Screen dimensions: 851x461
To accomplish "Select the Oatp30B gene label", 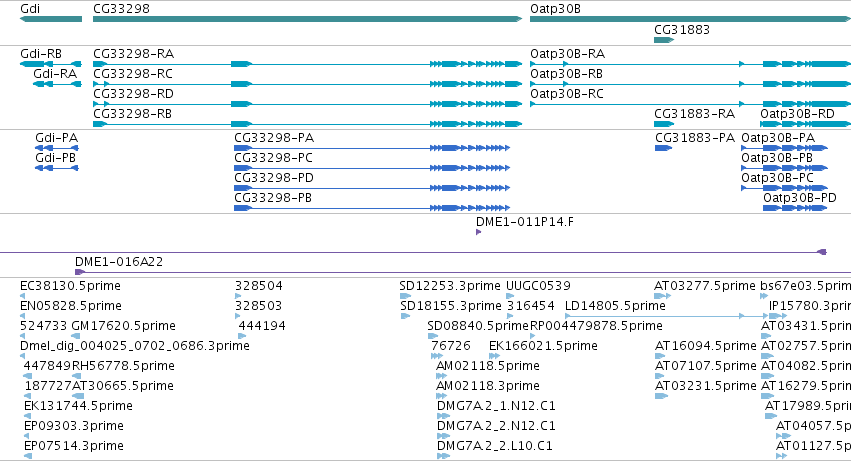I will pyautogui.click(x=555, y=9).
